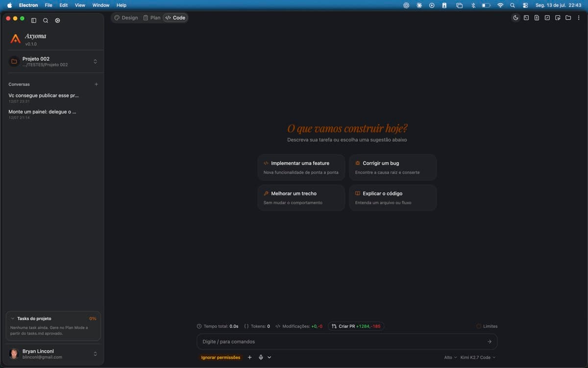This screenshot has height=368, width=588.
Task: Open the Alto effort level dropdown
Action: 450,357
